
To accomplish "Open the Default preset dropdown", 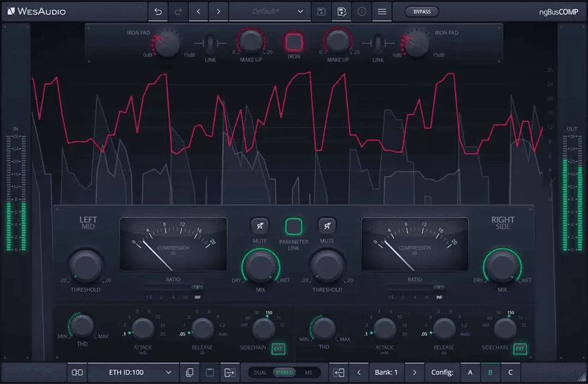I will (x=268, y=12).
